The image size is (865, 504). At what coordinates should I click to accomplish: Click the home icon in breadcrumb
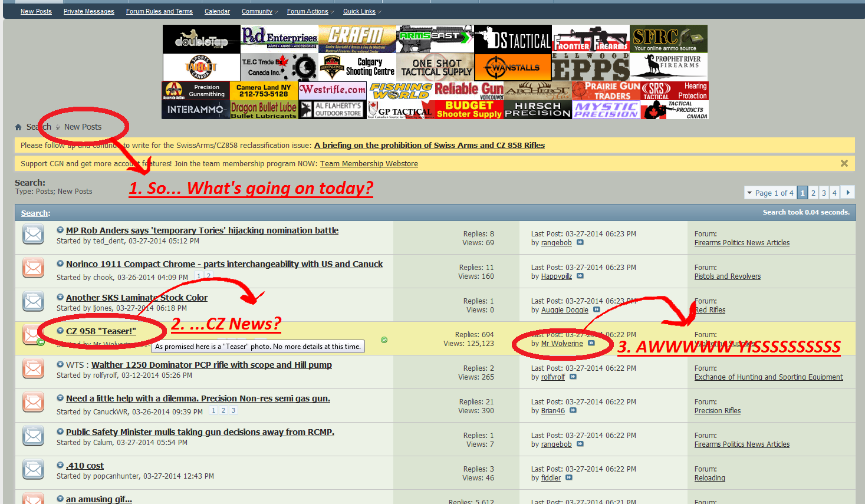[x=18, y=127]
